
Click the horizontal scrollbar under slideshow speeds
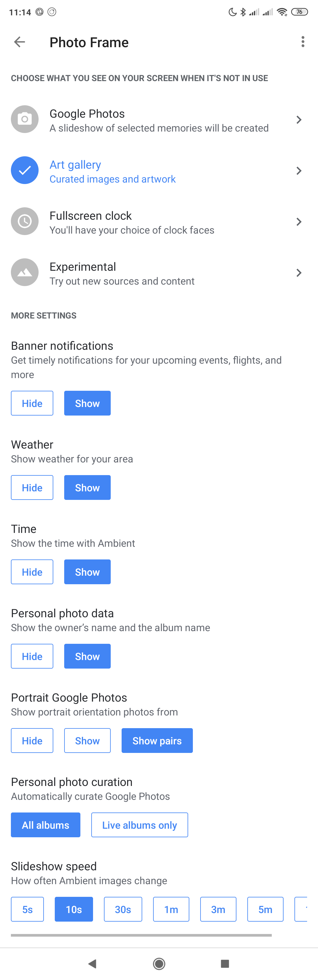[141, 935]
